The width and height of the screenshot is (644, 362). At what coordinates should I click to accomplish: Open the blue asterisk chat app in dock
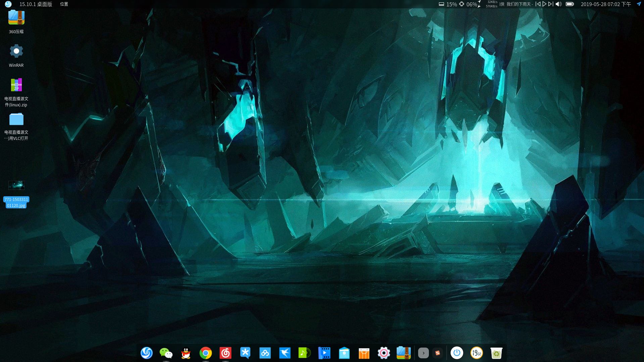245,353
